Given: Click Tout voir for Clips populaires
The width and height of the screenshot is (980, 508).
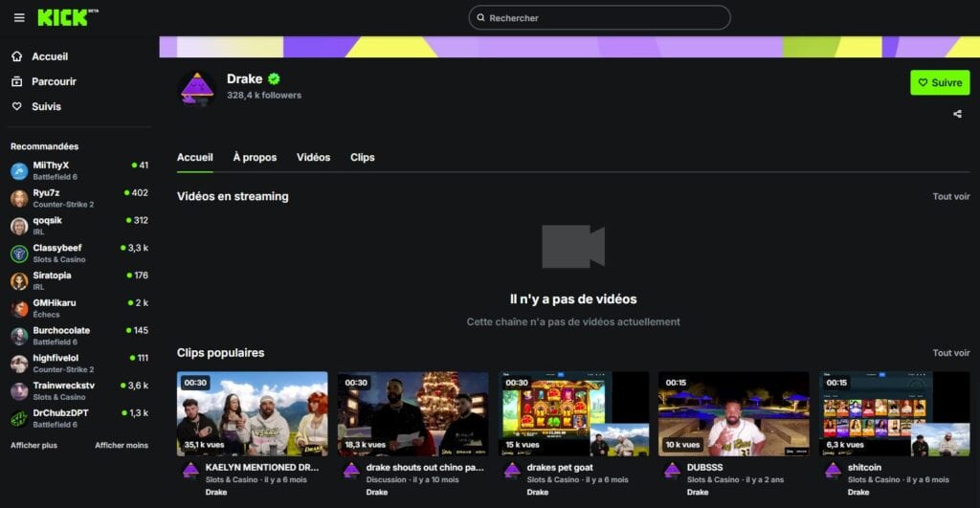Looking at the screenshot, I should [951, 353].
